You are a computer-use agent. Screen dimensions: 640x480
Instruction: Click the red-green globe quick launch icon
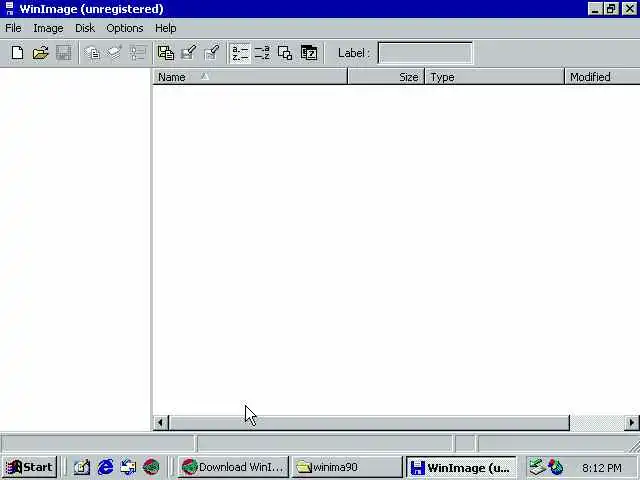[151, 467]
